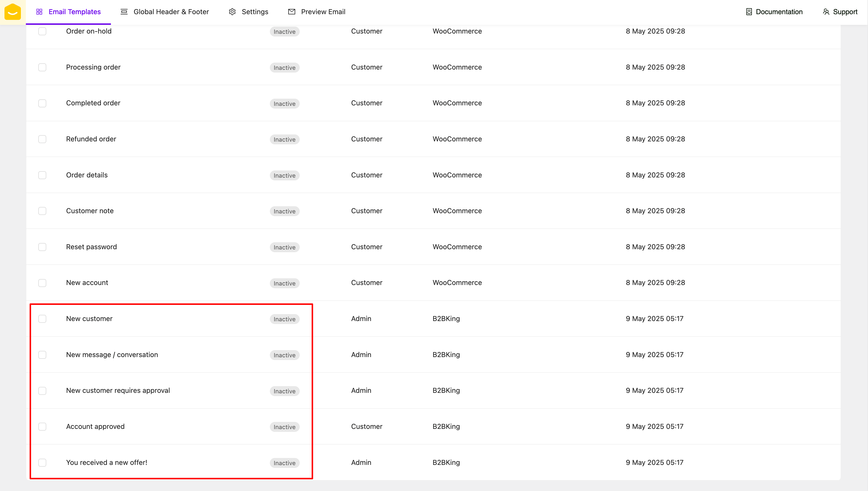Open the Completed order template

93,103
